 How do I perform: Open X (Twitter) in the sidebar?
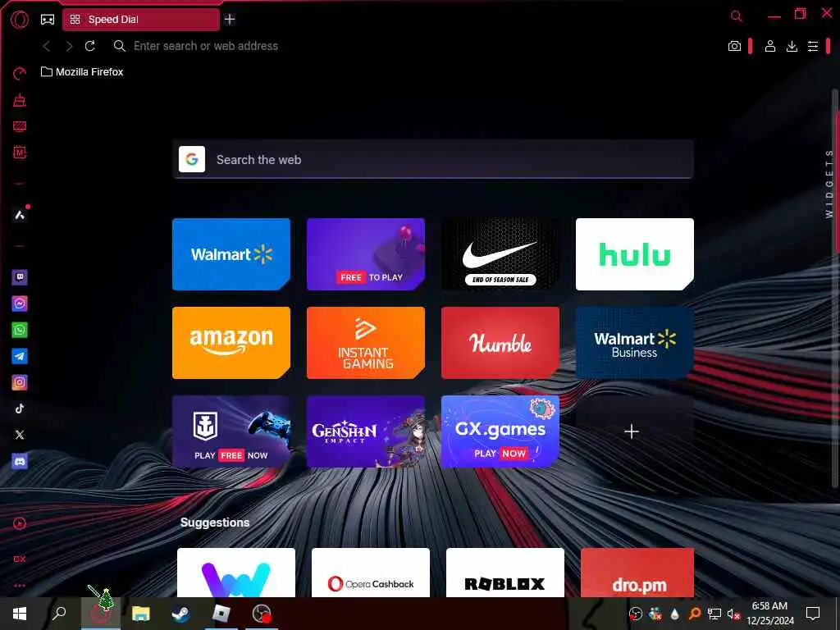(20, 435)
